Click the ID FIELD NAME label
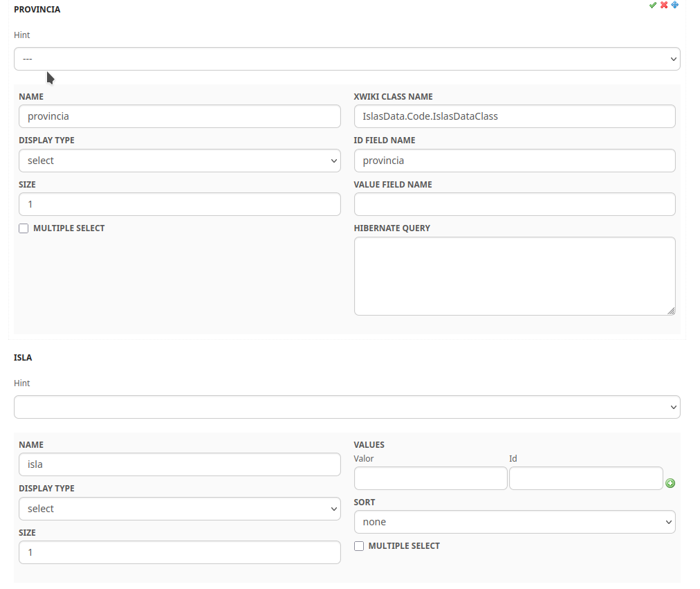The width and height of the screenshot is (700, 589). point(385,141)
